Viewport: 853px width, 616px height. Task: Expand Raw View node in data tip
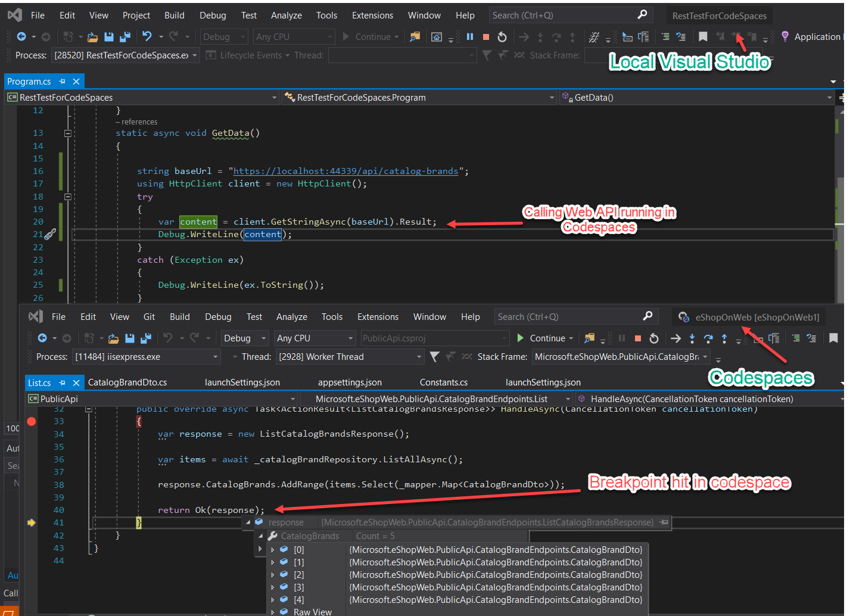click(273, 612)
